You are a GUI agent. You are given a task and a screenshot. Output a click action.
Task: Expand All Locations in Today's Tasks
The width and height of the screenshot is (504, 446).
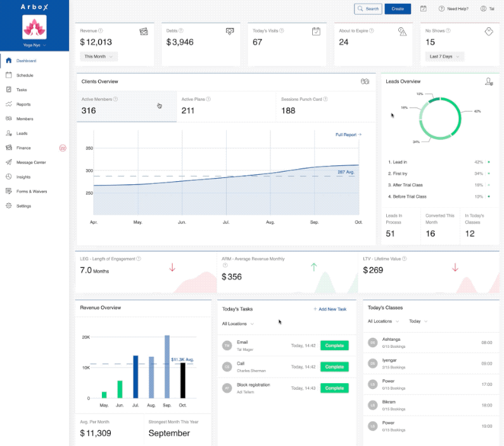pos(238,324)
